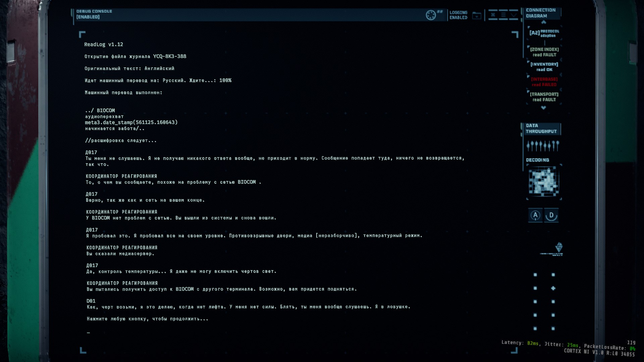Screen dimensions: 644x362
Task: Click the X-shaped icon in the top toolbar
Action: 493,15
